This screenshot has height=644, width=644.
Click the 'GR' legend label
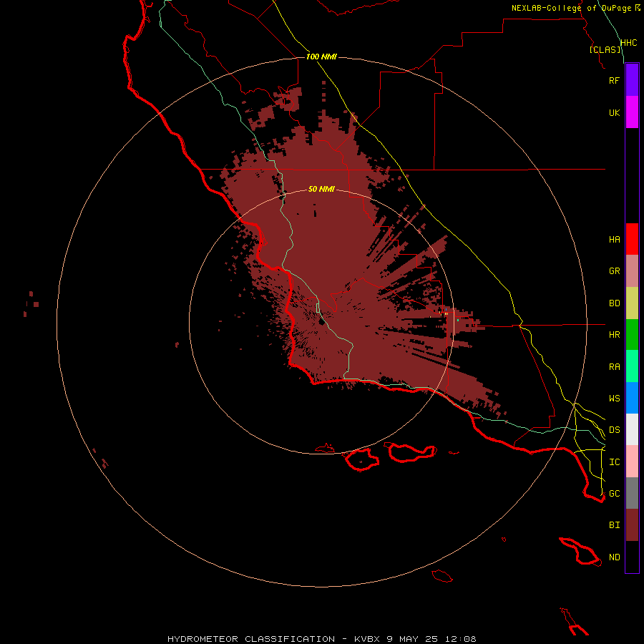[x=614, y=271]
